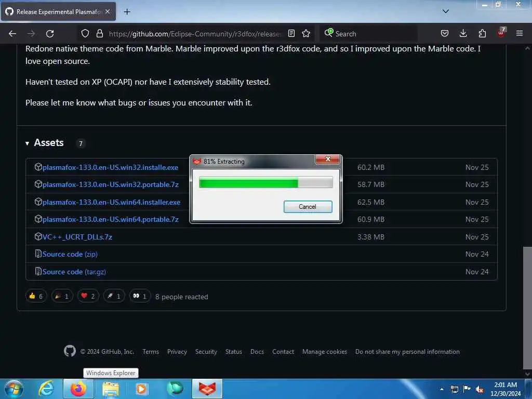Toggle reader view icon
This screenshot has height=399, width=532.
291,34
